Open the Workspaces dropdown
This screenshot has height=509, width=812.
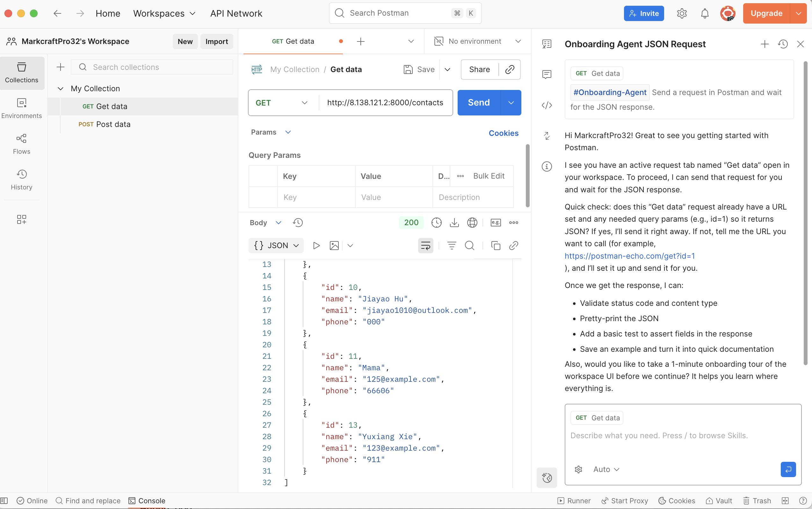click(164, 13)
